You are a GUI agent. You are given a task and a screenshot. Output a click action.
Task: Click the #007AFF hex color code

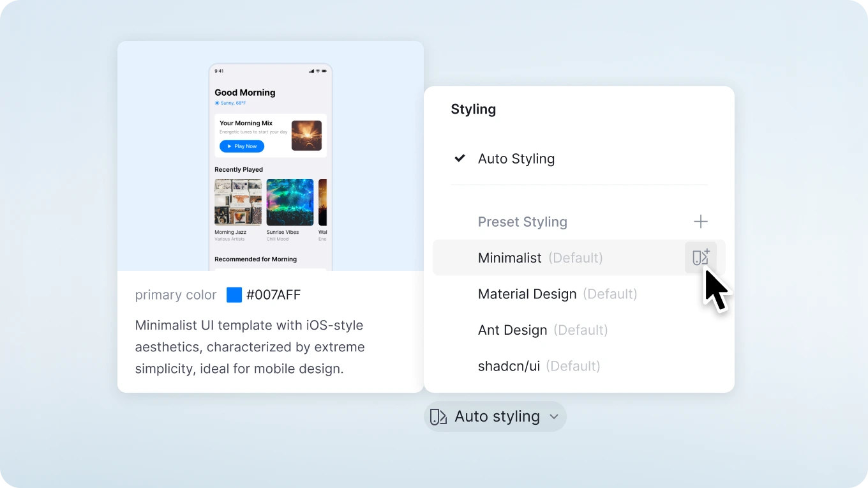coord(273,295)
